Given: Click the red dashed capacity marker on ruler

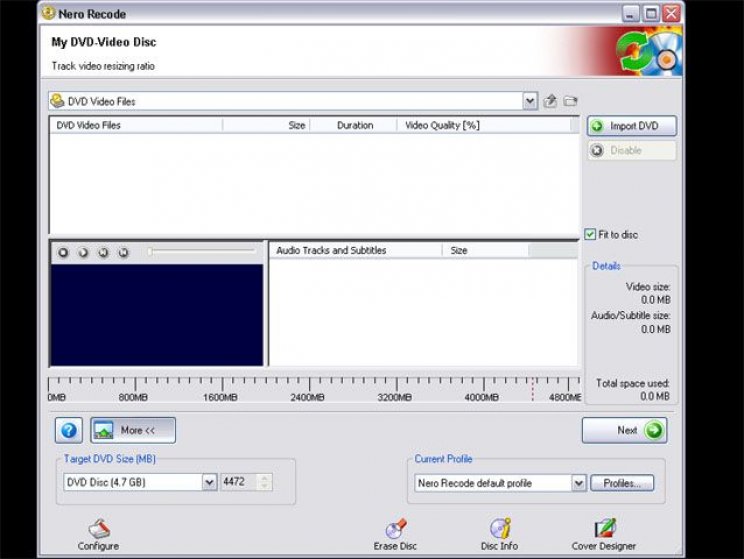Looking at the screenshot, I should pyautogui.click(x=532, y=389).
